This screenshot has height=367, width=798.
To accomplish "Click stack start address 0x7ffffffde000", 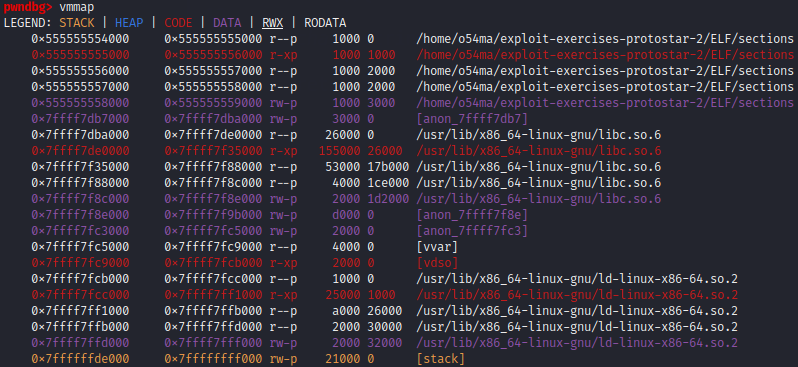I will pyautogui.click(x=80, y=359).
